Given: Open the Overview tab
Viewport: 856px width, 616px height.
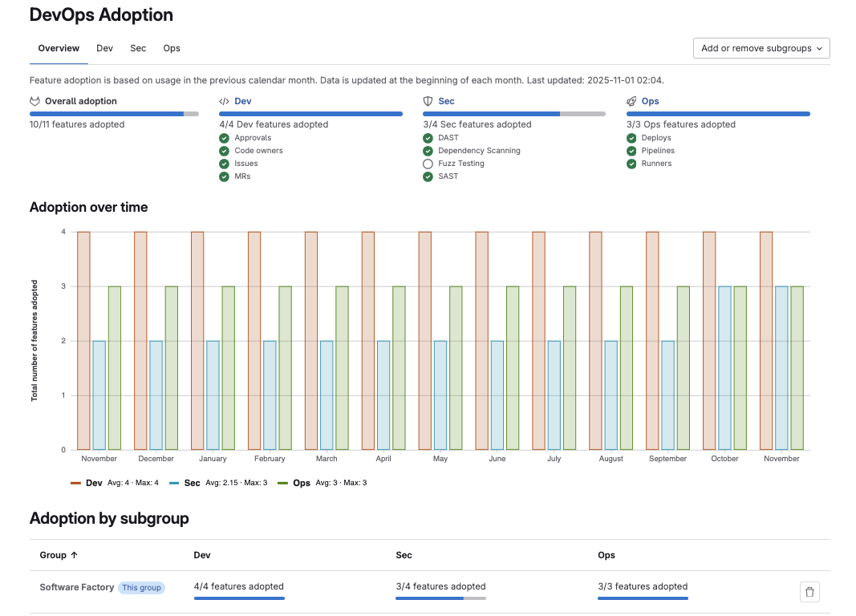Looking at the screenshot, I should [59, 48].
